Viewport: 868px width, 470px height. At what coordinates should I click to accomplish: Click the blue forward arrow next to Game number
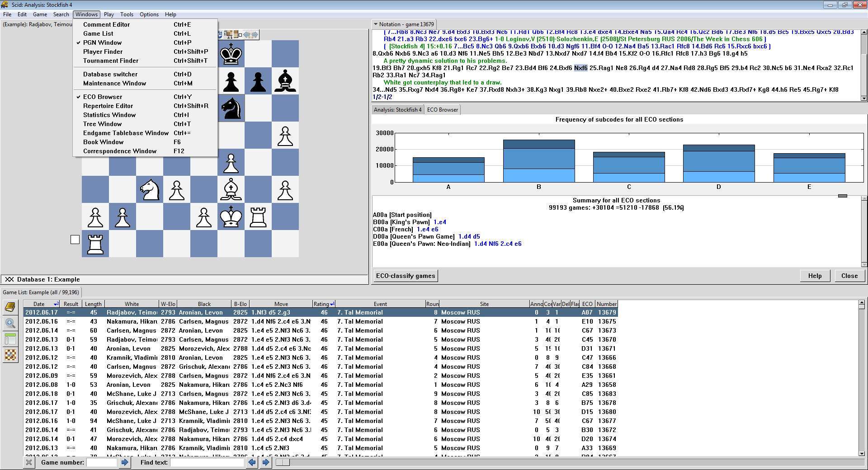125,462
